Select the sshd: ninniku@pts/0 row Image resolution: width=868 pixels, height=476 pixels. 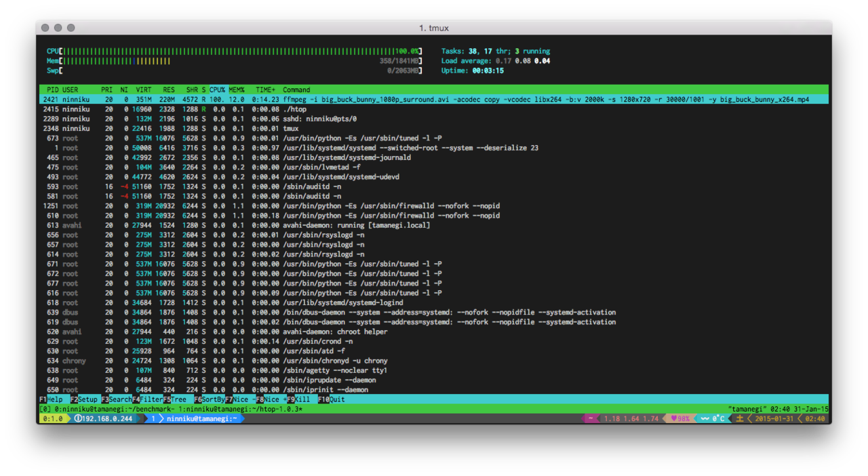tap(434, 119)
